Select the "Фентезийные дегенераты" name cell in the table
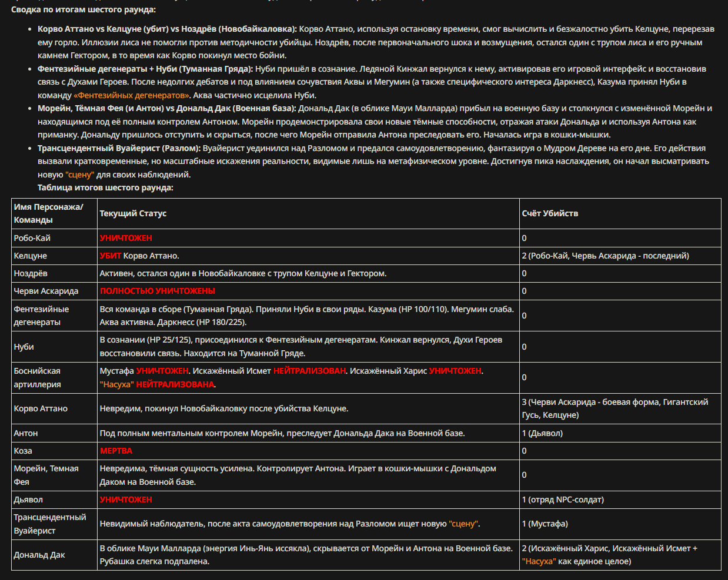This screenshot has width=728, height=580. (x=55, y=316)
